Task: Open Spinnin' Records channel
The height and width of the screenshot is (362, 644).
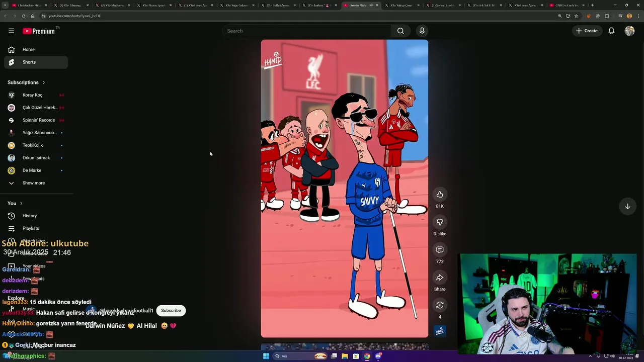Action: [36, 120]
